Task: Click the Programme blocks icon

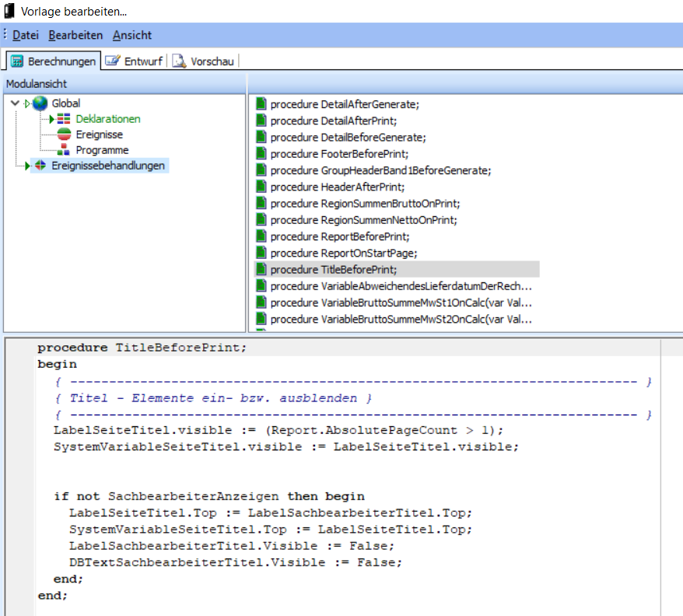Action: click(64, 150)
